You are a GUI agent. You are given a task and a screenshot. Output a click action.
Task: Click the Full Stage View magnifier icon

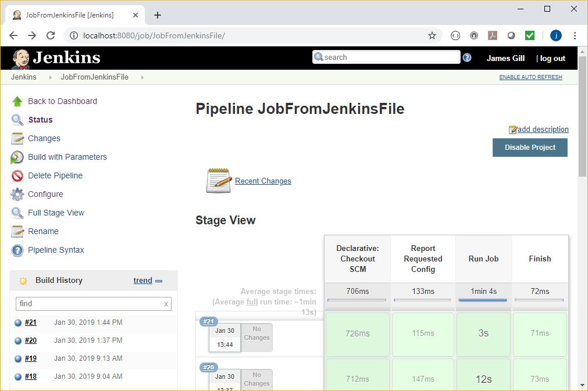click(x=17, y=213)
